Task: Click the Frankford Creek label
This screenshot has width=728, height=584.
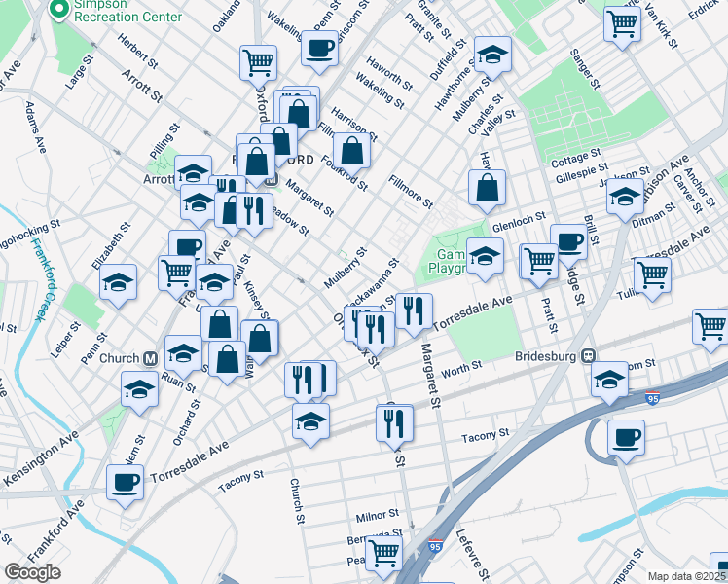Action: coord(46,279)
